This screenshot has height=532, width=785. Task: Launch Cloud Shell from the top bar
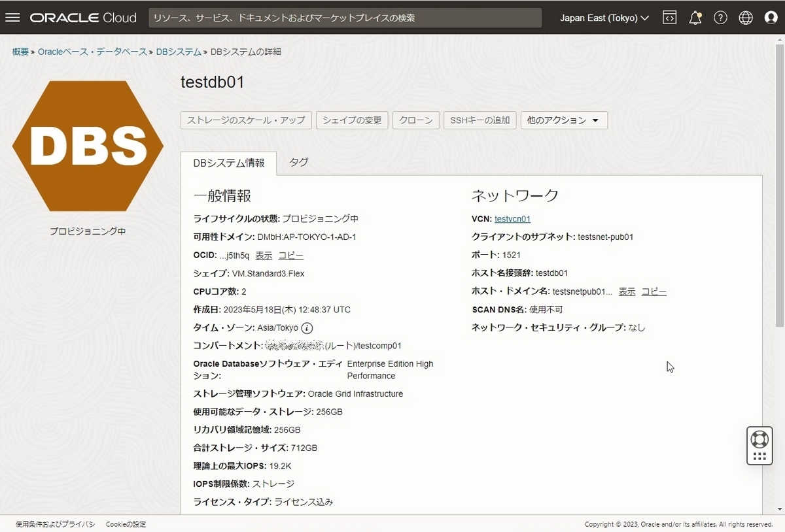pos(669,18)
